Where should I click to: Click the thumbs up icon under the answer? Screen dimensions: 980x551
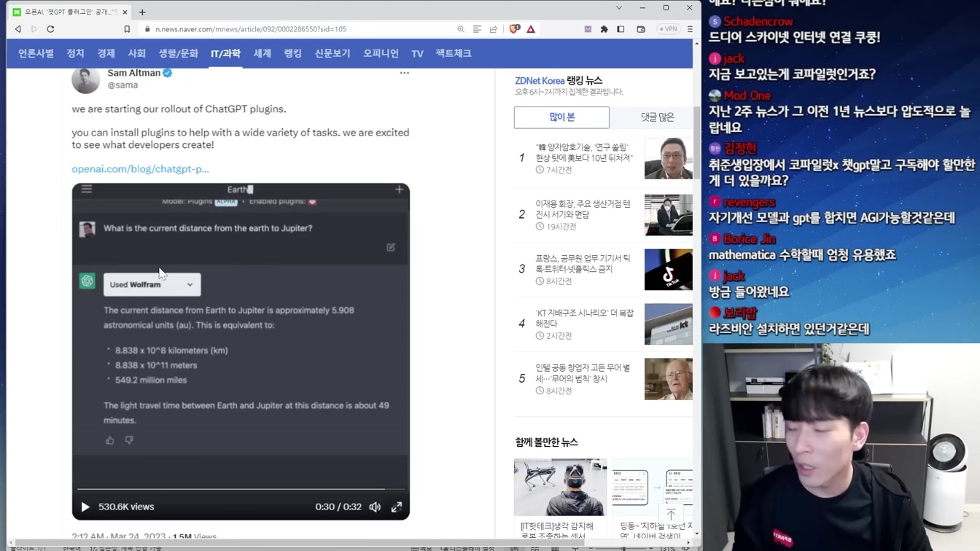point(110,440)
